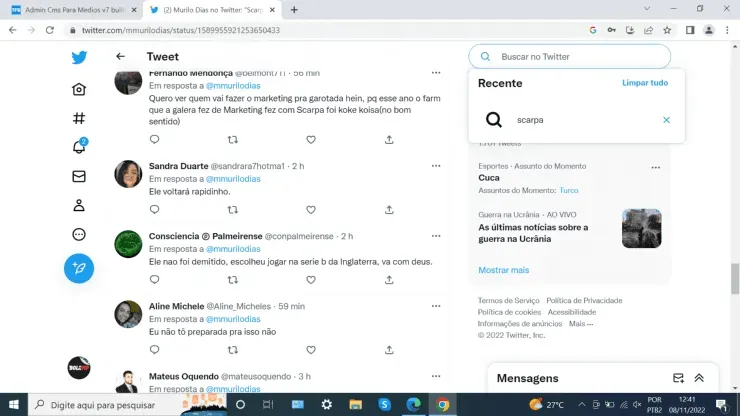
Task: Open Explore via the hashtag icon
Action: pyautogui.click(x=79, y=118)
